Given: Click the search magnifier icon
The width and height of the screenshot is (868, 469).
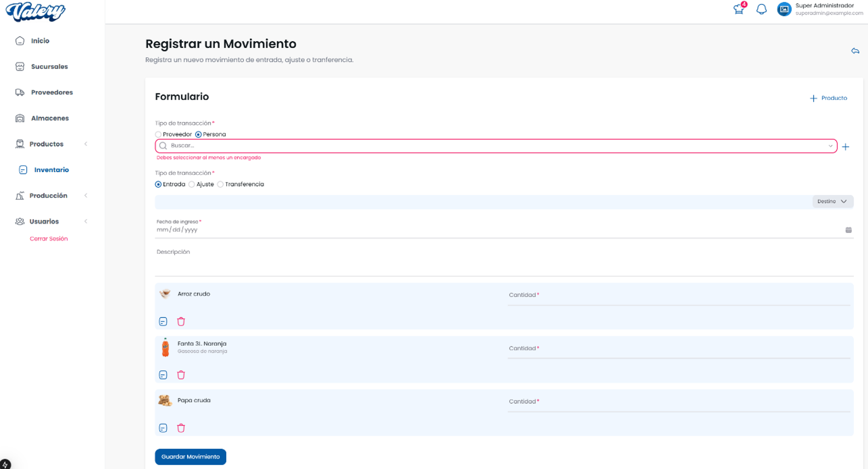Looking at the screenshot, I should coord(163,146).
